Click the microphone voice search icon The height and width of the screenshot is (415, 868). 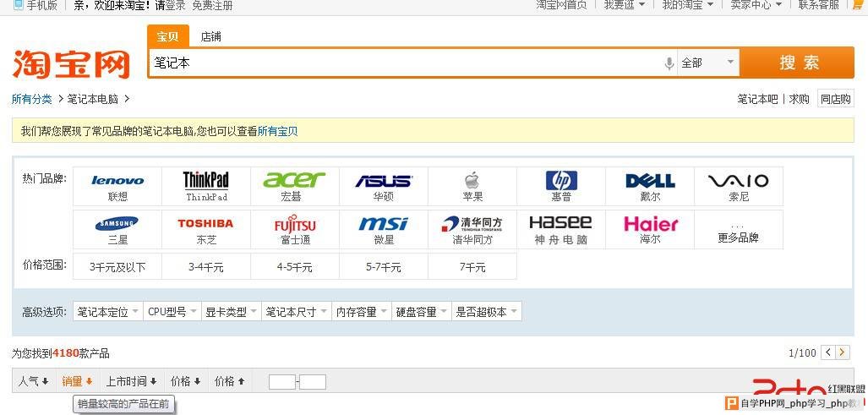669,63
